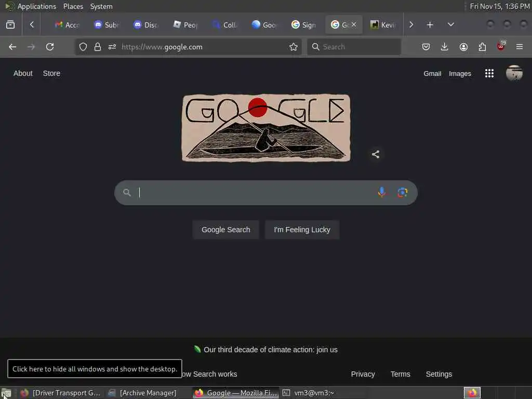The height and width of the screenshot is (399, 532).
Task: Click the Google Doodle image
Action: (x=266, y=128)
